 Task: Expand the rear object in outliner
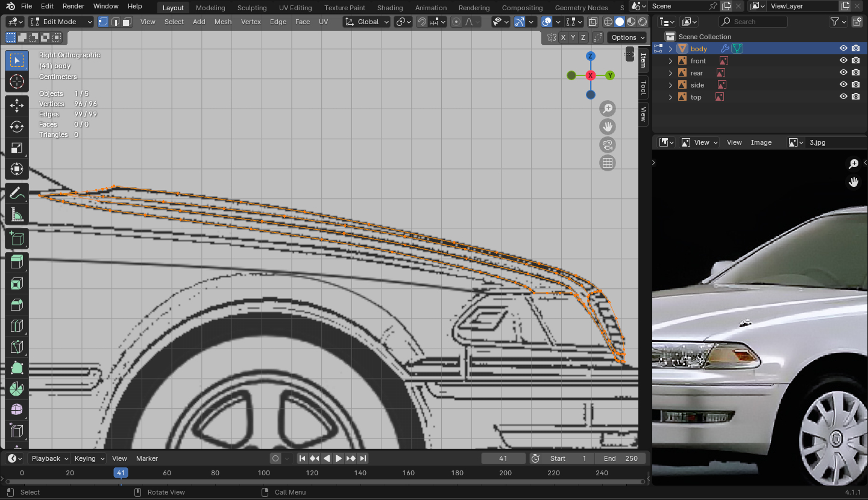point(670,73)
